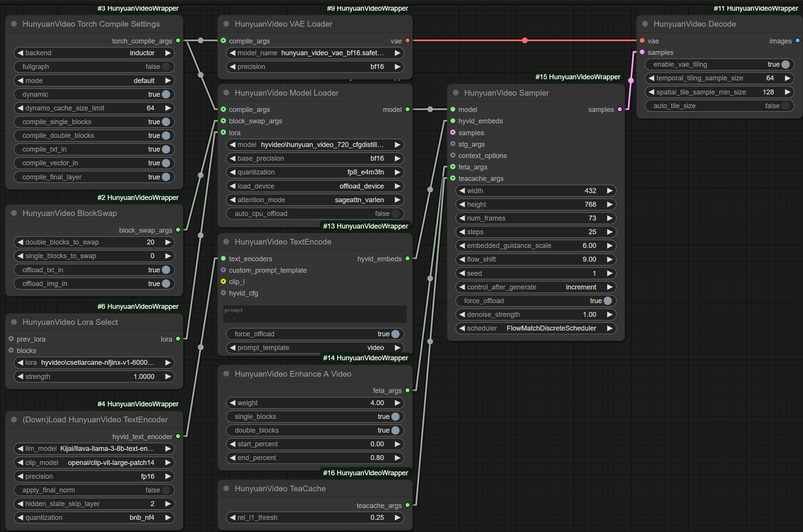Screen dimensions: 803x532
Task: Open the attention_mode sageattn_varlen combo
Action: [315, 200]
